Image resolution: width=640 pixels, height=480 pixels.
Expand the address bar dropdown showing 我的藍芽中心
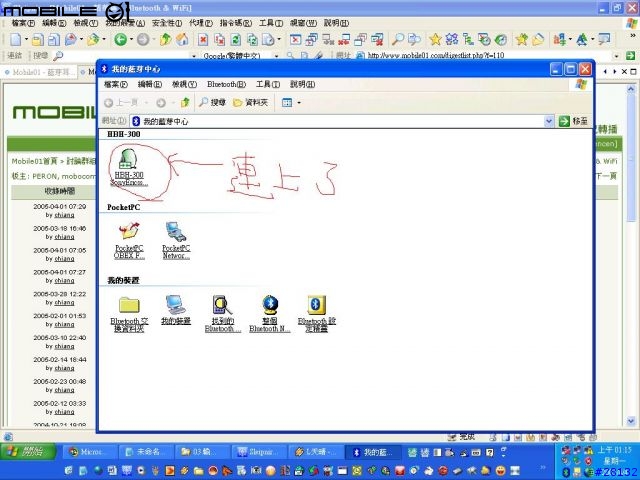549,121
